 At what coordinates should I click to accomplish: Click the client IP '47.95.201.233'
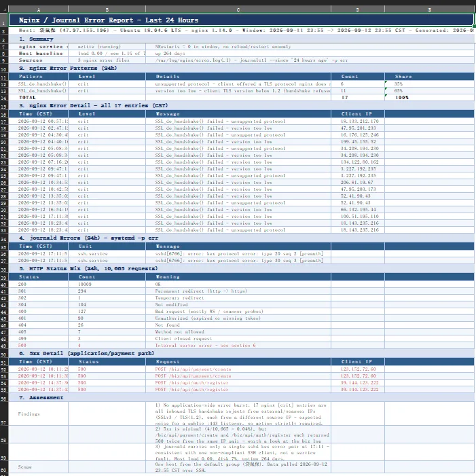(x=358, y=128)
